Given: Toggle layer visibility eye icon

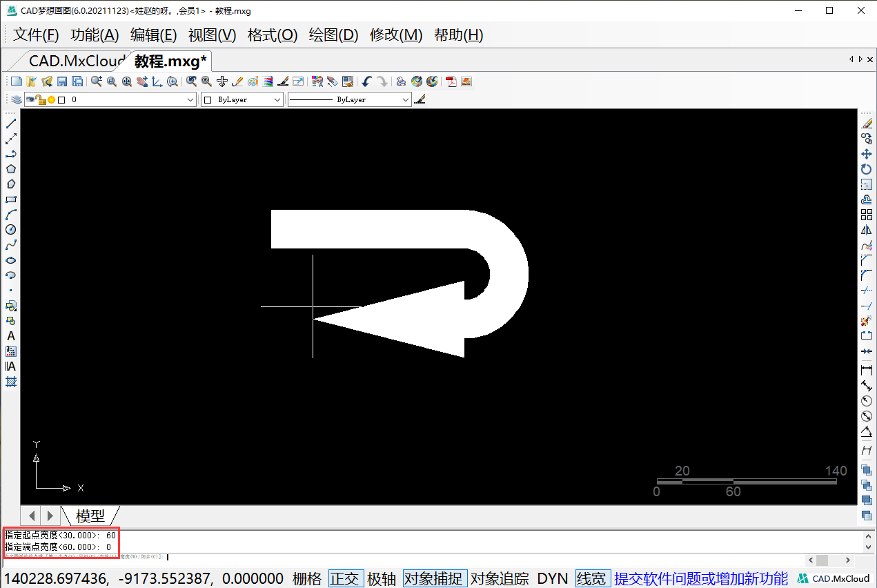Looking at the screenshot, I should 30,100.
